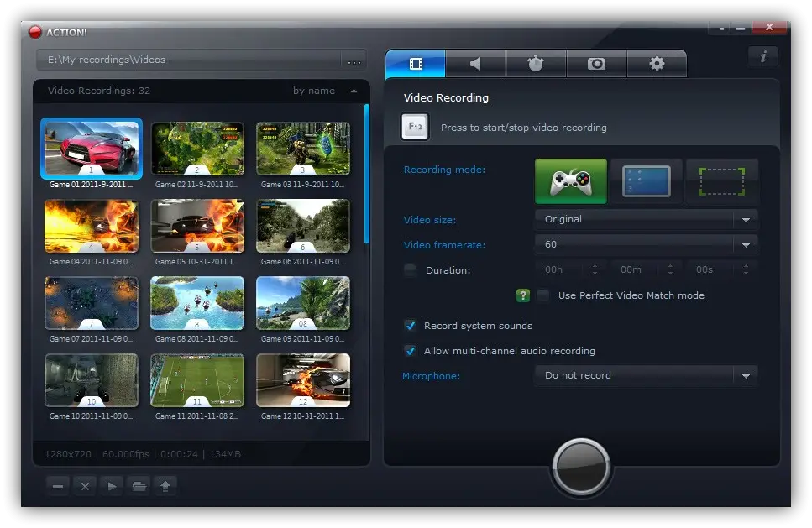Select the Game 10 thumbnail

coord(92,380)
